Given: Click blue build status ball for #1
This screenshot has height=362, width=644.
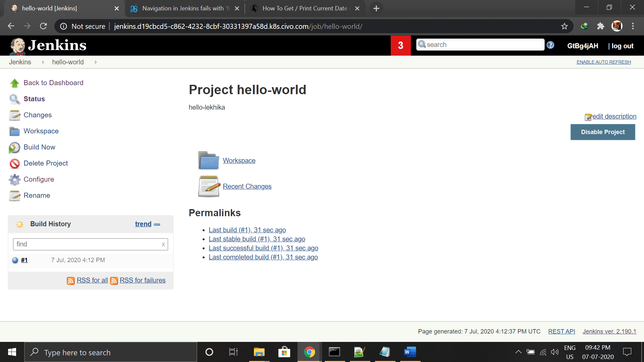Looking at the screenshot, I should pos(15,260).
